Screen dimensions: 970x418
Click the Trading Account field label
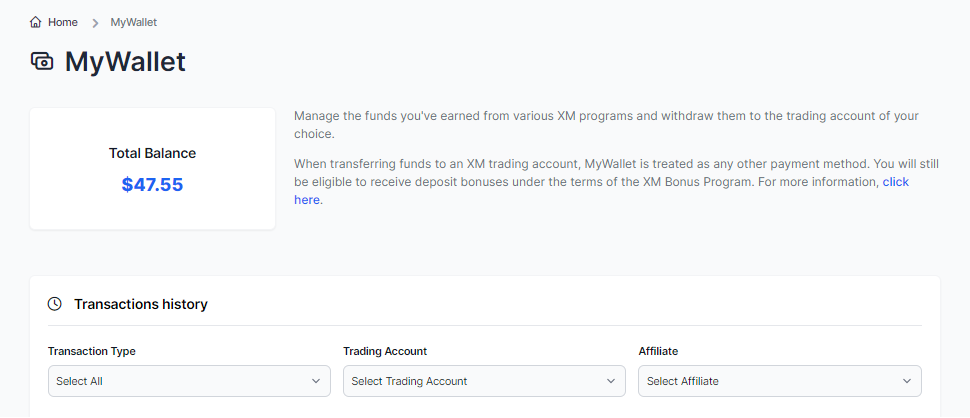click(385, 352)
